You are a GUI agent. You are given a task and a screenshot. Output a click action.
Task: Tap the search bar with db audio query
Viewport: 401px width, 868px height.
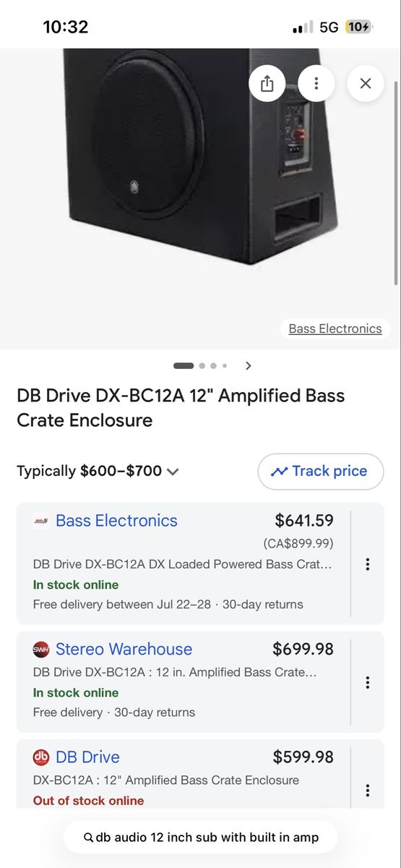[200, 837]
